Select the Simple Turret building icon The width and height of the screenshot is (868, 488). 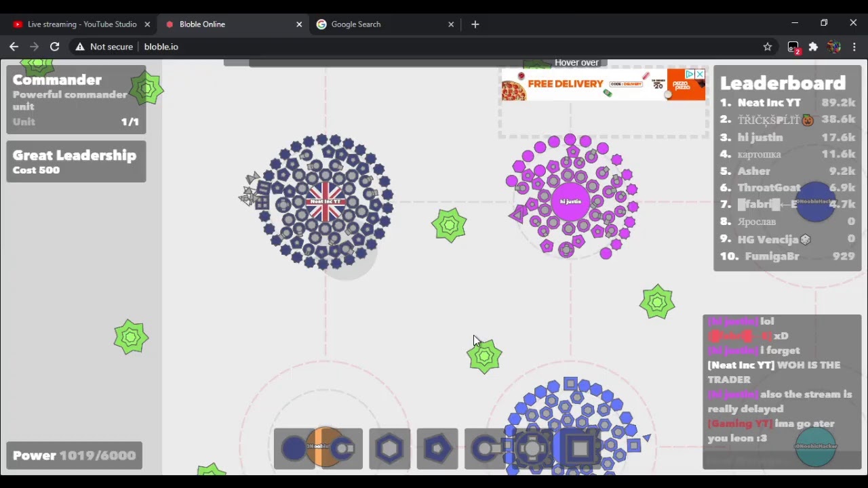(x=344, y=449)
